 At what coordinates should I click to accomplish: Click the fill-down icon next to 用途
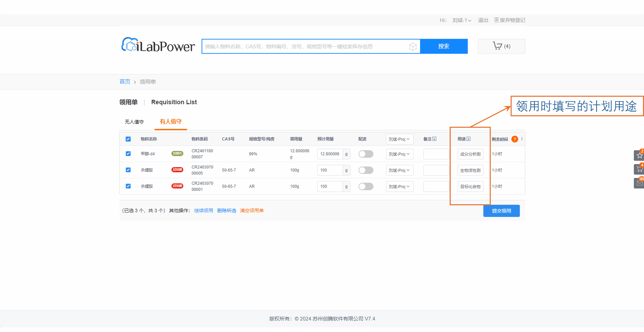[469, 139]
